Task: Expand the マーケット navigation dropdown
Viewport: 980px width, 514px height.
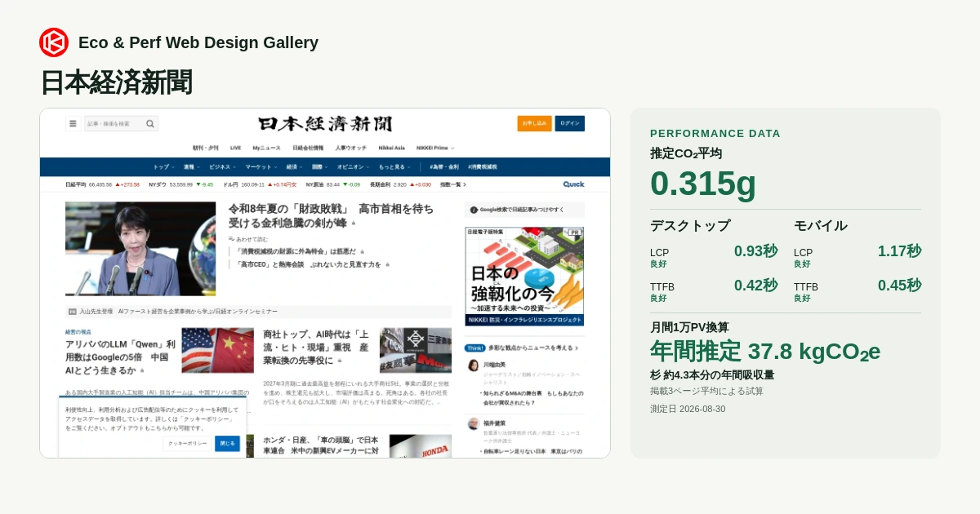Action: [261, 166]
